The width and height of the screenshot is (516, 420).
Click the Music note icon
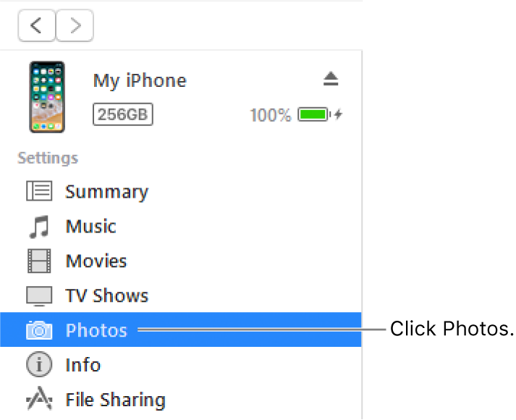click(x=39, y=227)
